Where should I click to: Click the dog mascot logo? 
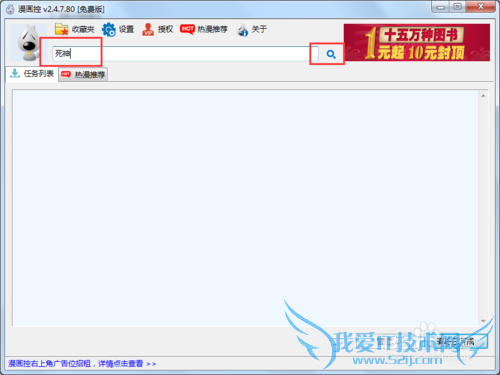28,43
